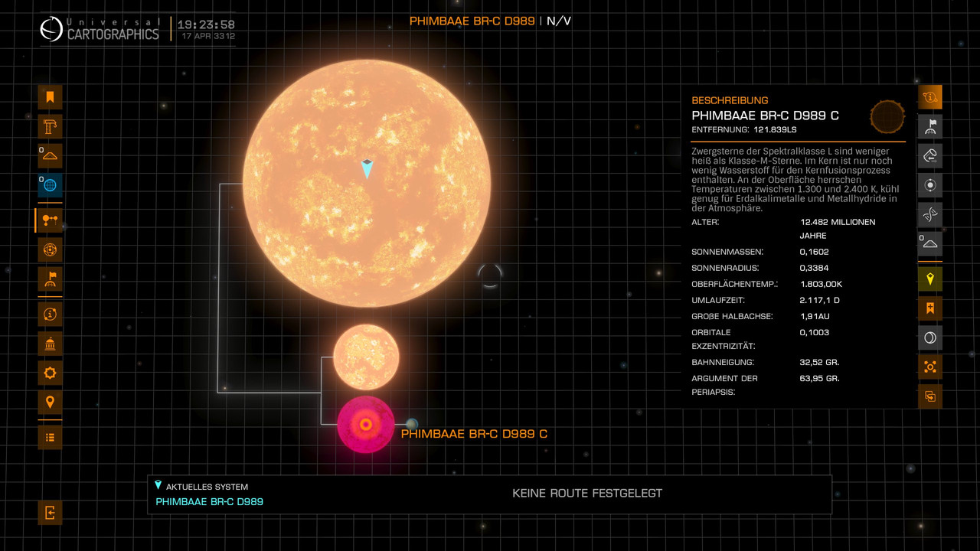The height and width of the screenshot is (551, 980).
Task: Click the GROßE HALBACHSE: label
Action: (732, 316)
